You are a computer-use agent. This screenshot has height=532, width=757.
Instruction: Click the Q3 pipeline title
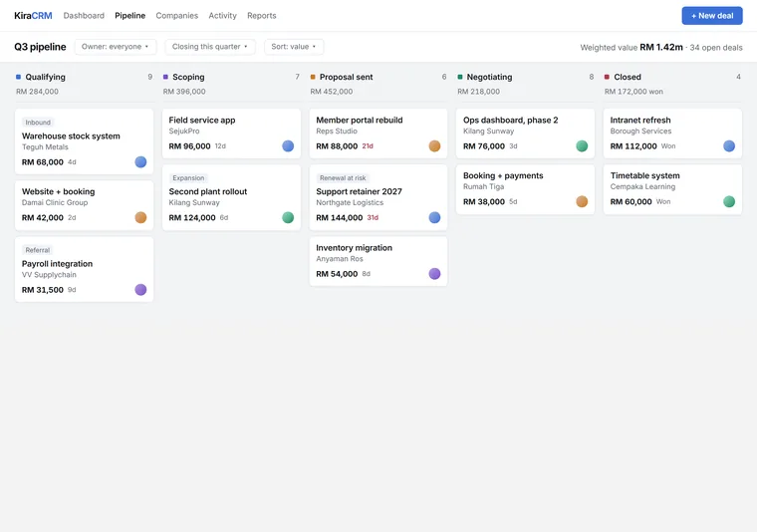pyautogui.click(x=40, y=47)
